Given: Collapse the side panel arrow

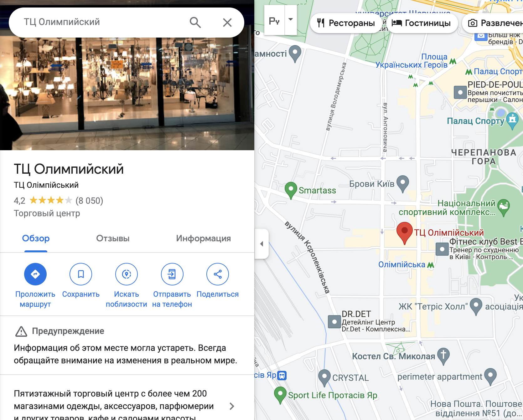Looking at the screenshot, I should pyautogui.click(x=261, y=244).
